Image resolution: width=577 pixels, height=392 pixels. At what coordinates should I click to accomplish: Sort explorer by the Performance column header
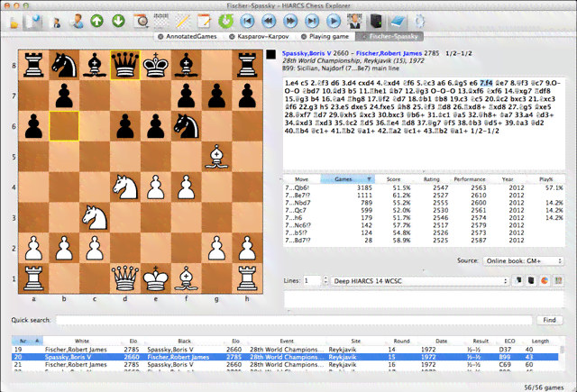click(x=469, y=179)
